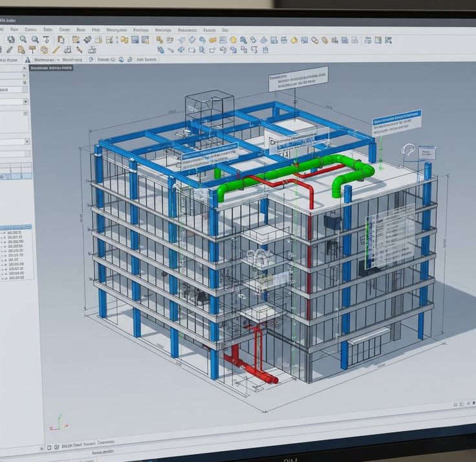The width and height of the screenshot is (476, 462).
Task: Click the yellow diagonal line tool icon
Action: point(56,50)
